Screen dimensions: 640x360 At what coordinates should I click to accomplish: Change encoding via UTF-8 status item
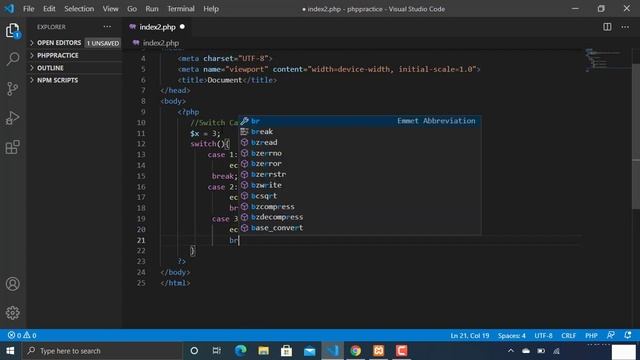click(543, 336)
